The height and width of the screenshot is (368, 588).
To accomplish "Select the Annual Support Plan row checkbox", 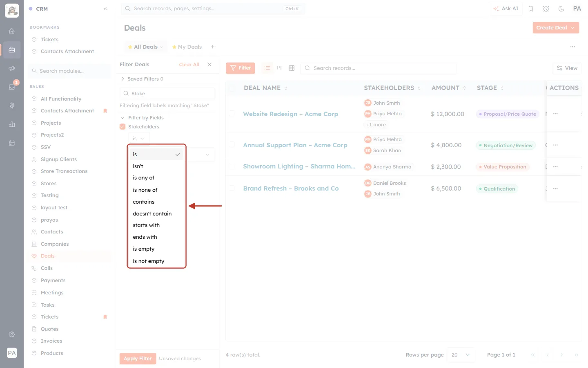I will click(232, 145).
